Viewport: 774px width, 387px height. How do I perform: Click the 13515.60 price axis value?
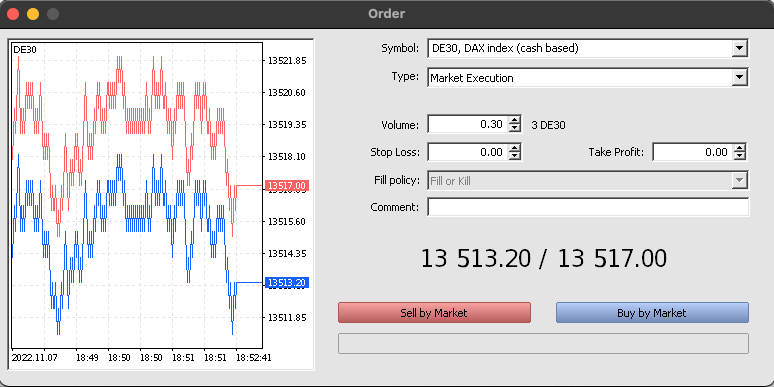(x=287, y=221)
